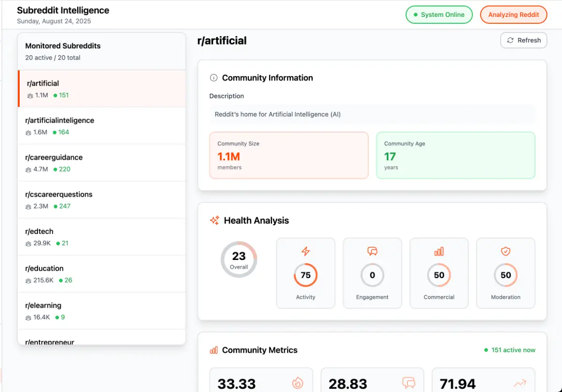562x392 pixels.
Task: Click the Overall health score ring
Action: [x=239, y=259]
